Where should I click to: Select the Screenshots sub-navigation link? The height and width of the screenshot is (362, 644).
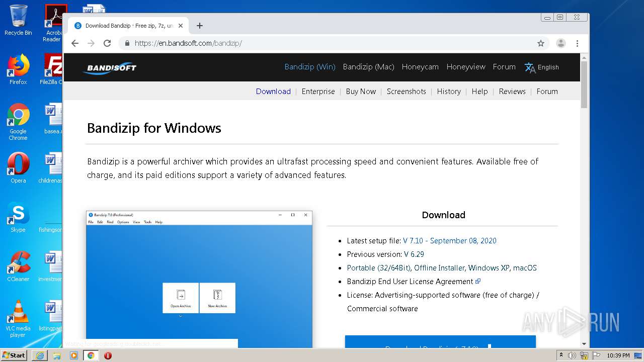click(x=407, y=92)
